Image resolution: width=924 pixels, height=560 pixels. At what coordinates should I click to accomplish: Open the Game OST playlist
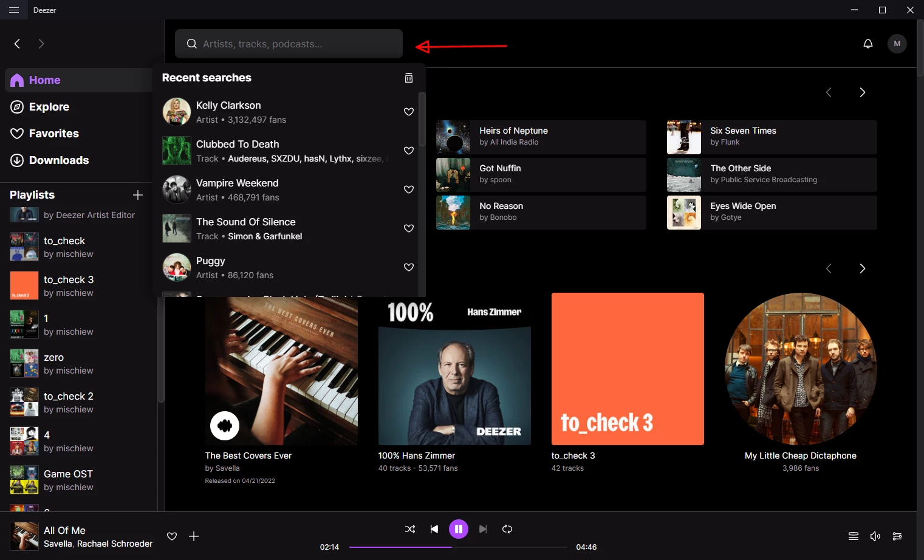79,480
